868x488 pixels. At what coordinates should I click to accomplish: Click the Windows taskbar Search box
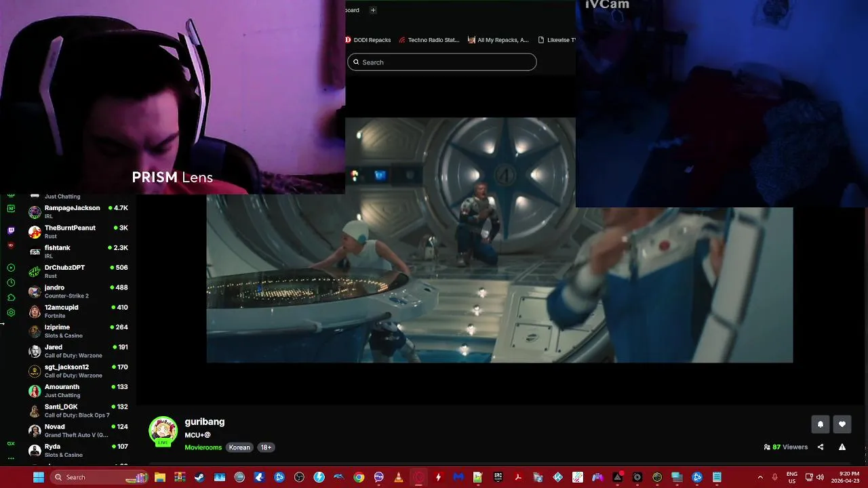[100, 477]
